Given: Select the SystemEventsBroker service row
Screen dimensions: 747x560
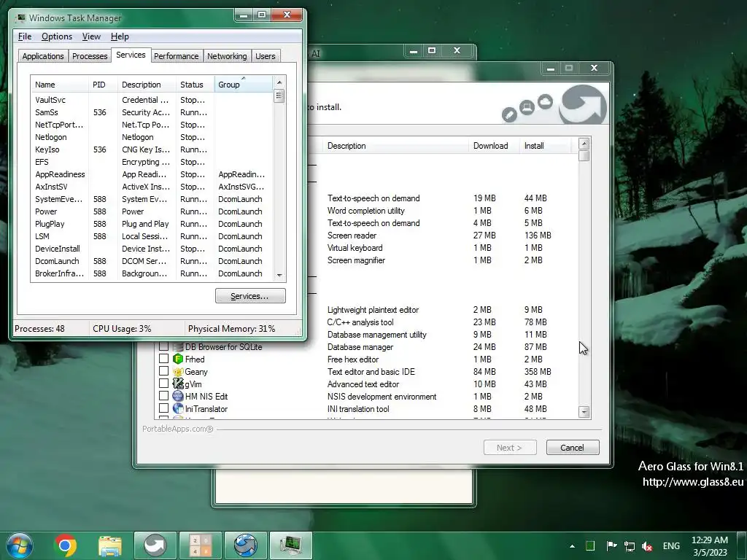Looking at the screenshot, I should (58, 199).
